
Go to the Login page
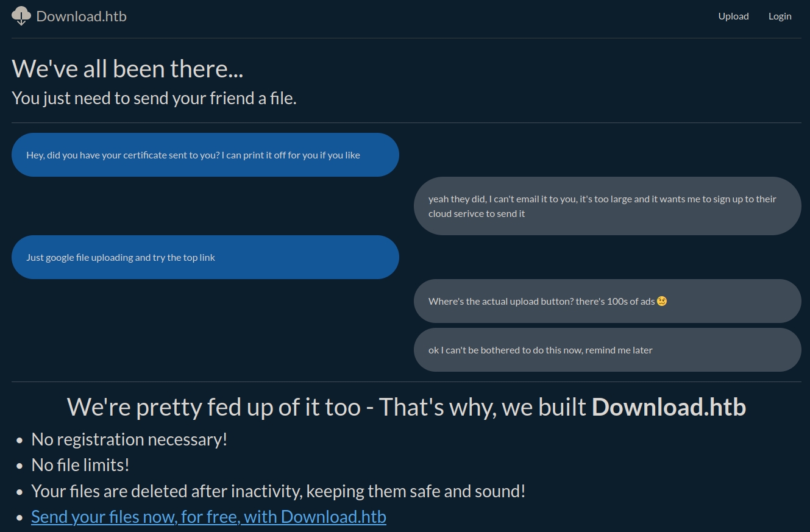[x=780, y=16]
